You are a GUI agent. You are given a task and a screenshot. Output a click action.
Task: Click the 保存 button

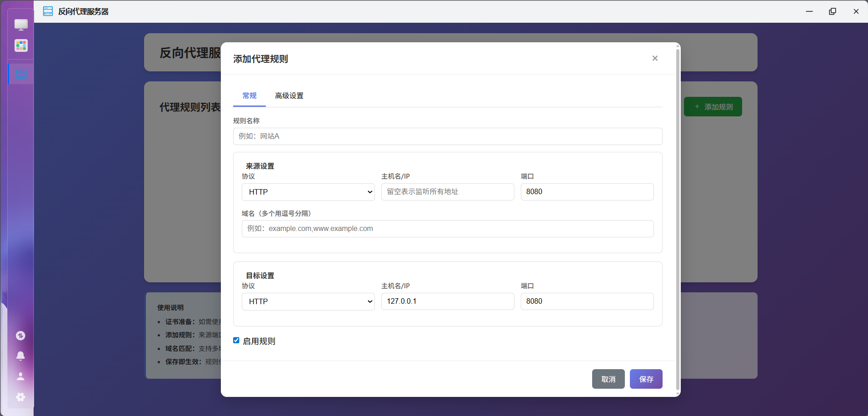click(x=646, y=379)
